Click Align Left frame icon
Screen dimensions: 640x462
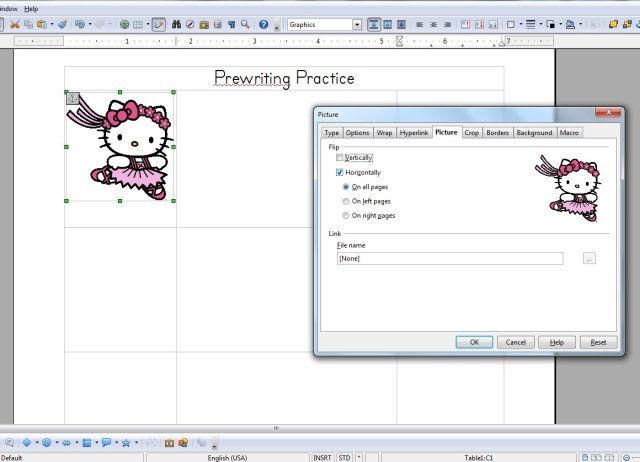tap(420, 24)
